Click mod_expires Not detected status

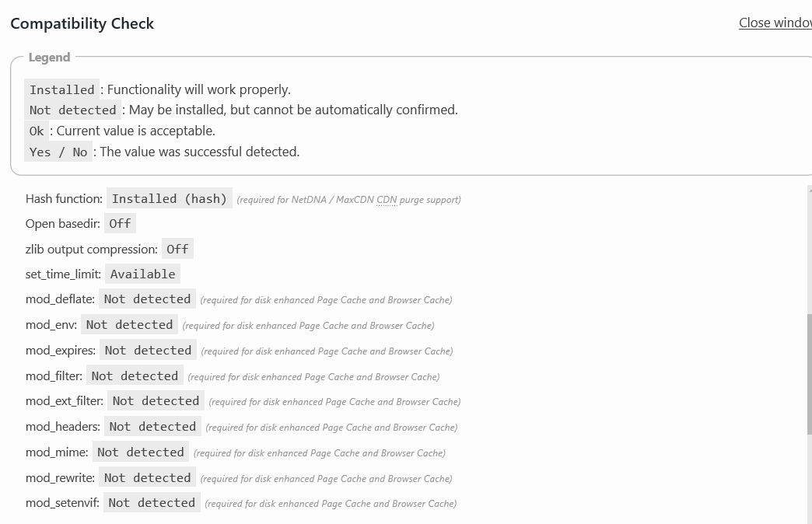coord(148,351)
